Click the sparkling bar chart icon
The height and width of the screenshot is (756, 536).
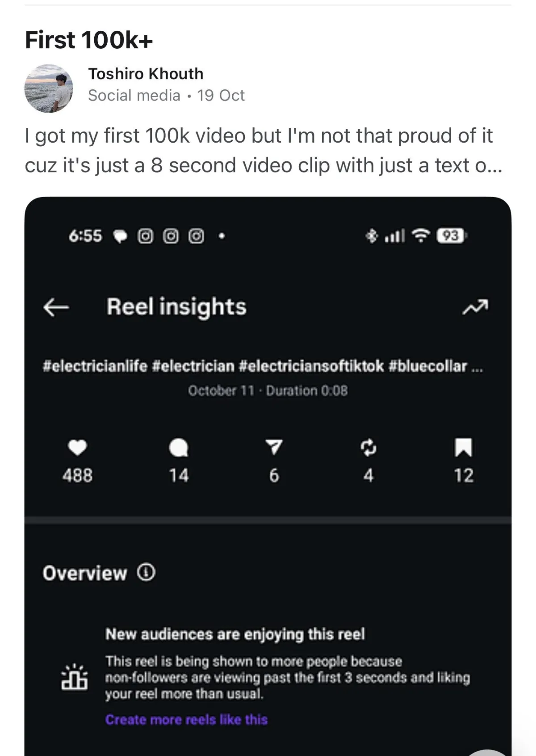(x=74, y=677)
